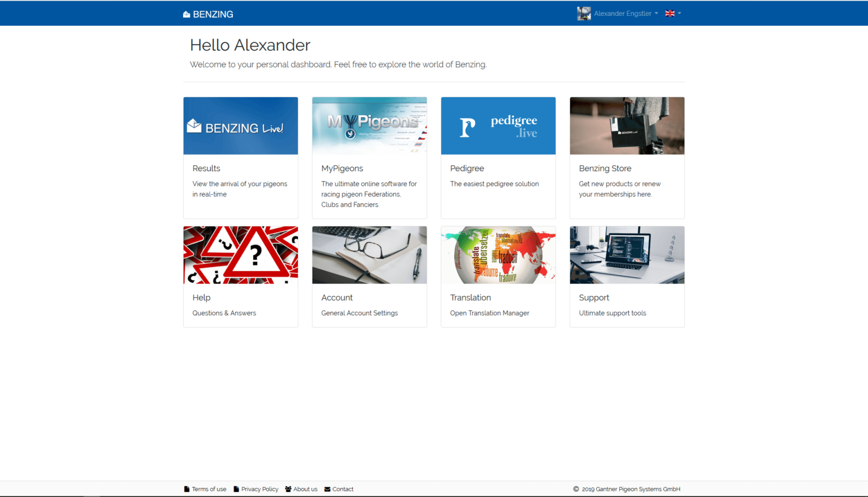
Task: Click the user avatar profile picture
Action: 584,13
